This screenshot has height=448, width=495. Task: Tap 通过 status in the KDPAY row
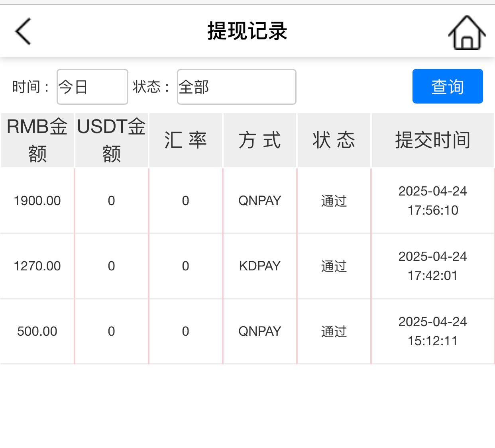(334, 266)
